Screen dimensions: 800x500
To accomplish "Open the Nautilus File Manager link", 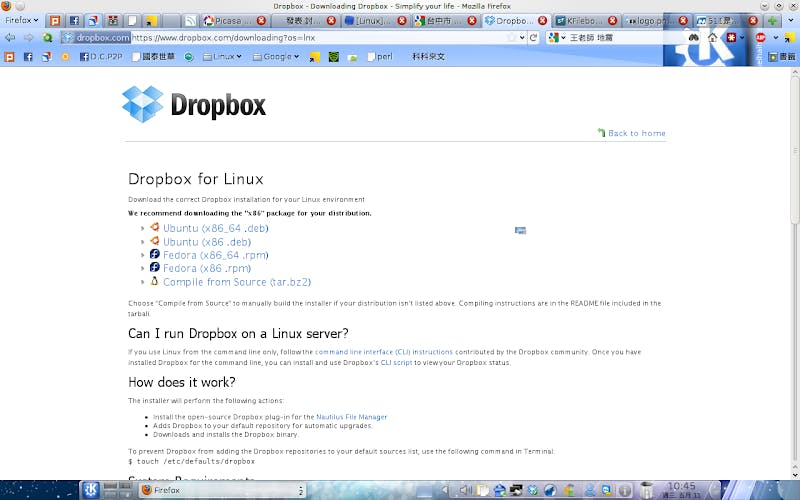I will (x=352, y=417).
